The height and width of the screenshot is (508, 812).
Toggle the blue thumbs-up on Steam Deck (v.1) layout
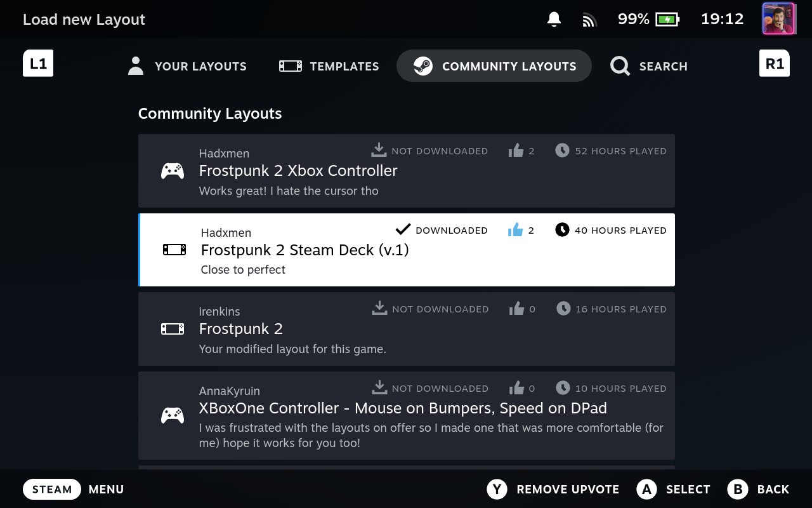tap(515, 230)
